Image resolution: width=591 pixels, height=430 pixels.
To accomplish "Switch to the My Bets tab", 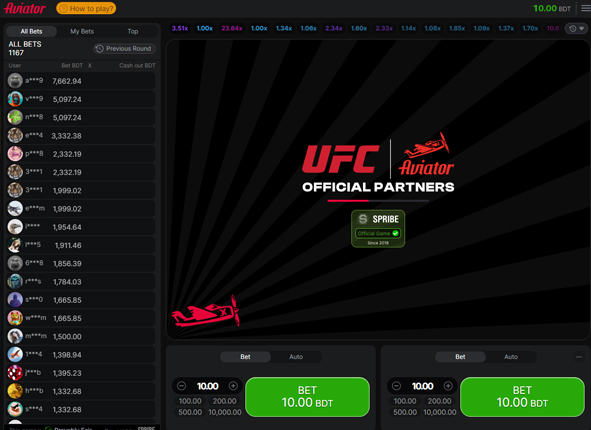I will (82, 31).
